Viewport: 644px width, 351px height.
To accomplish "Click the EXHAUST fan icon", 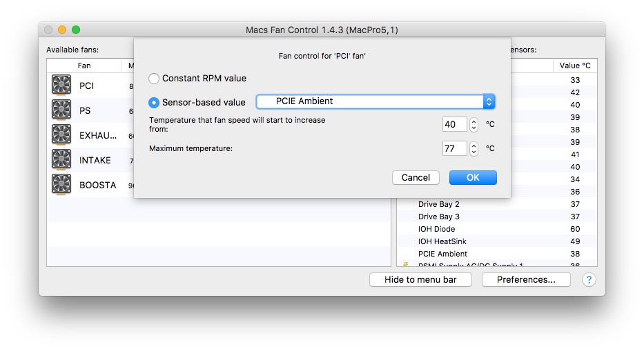I will [x=61, y=134].
